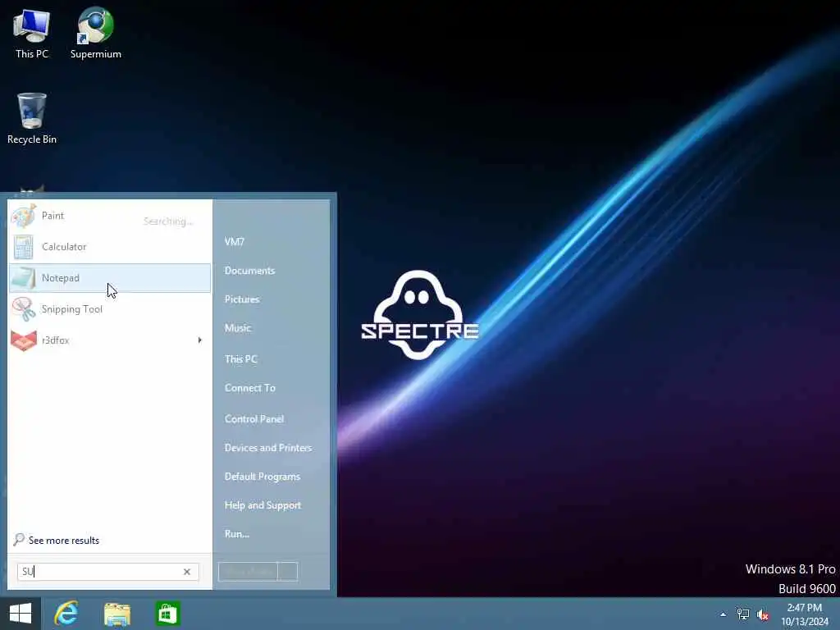Open Internet Explorer from the taskbar

[x=66, y=614]
